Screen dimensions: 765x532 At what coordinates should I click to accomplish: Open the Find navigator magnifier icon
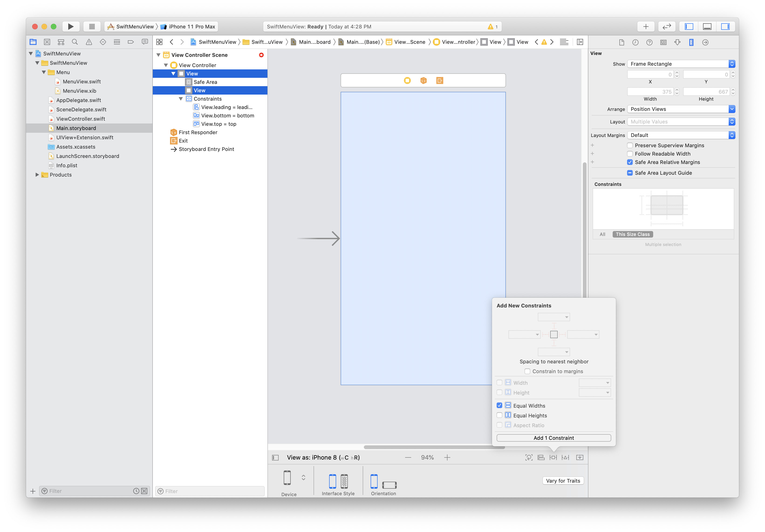(x=75, y=42)
